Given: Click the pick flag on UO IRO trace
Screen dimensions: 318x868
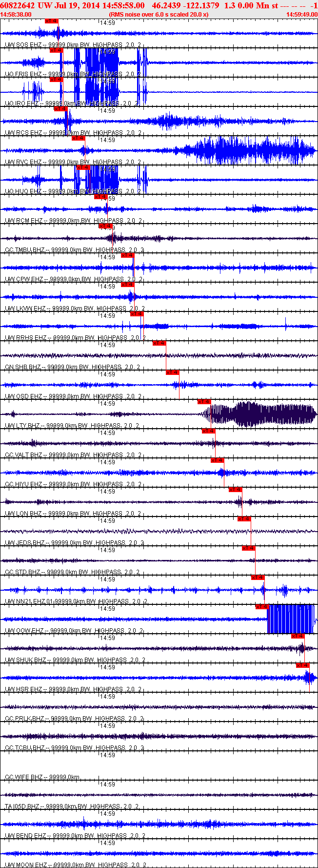Looking at the screenshot, I should [57, 80].
